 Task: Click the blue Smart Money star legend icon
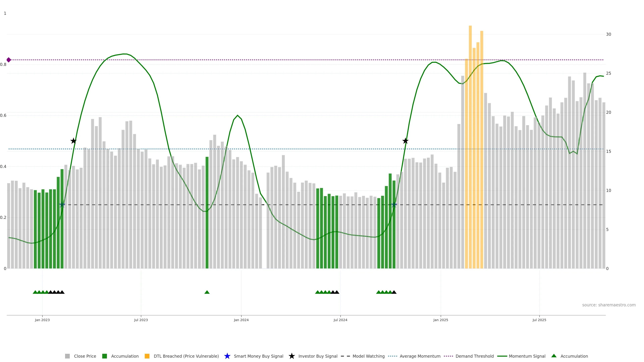tap(227, 356)
